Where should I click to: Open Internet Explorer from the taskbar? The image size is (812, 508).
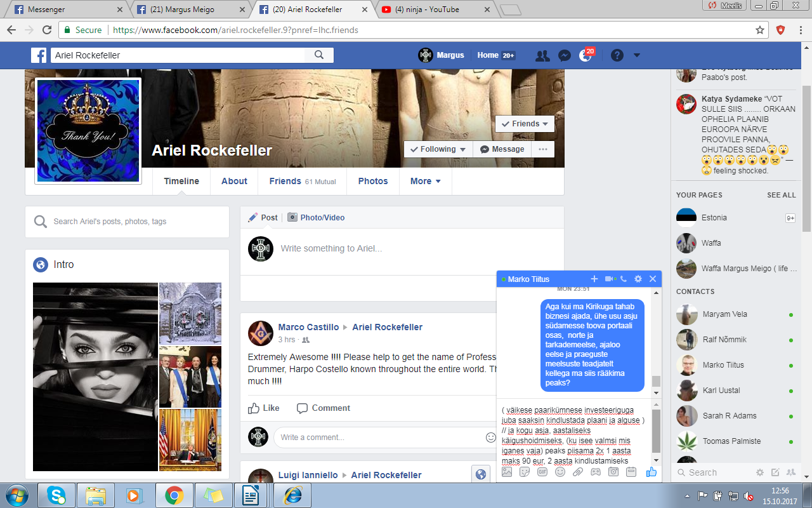click(x=292, y=495)
